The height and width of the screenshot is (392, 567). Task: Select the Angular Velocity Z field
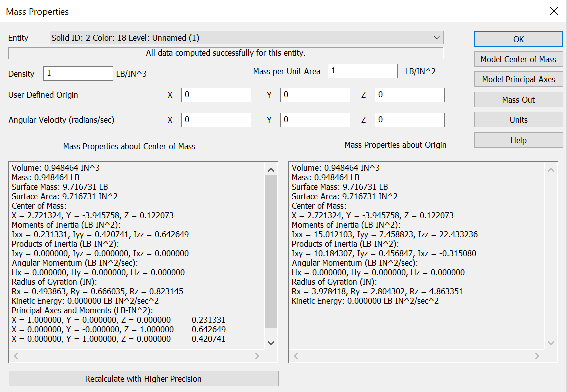click(409, 120)
